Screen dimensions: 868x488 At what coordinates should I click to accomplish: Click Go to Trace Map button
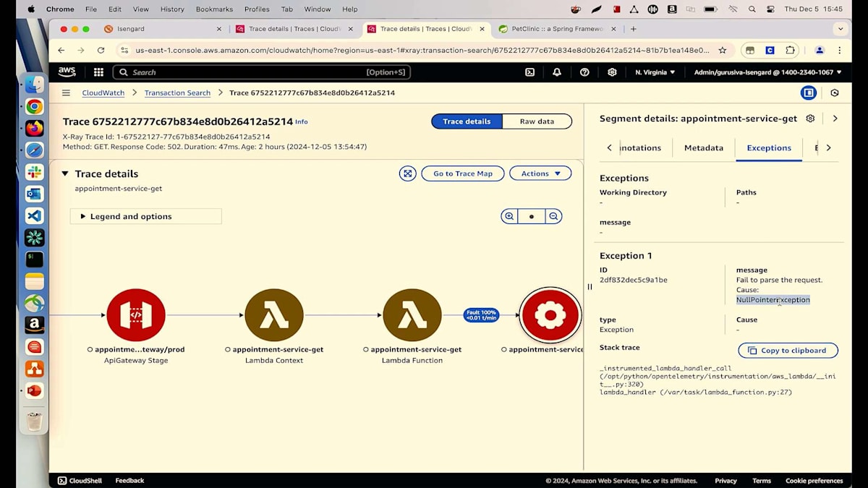tap(463, 174)
